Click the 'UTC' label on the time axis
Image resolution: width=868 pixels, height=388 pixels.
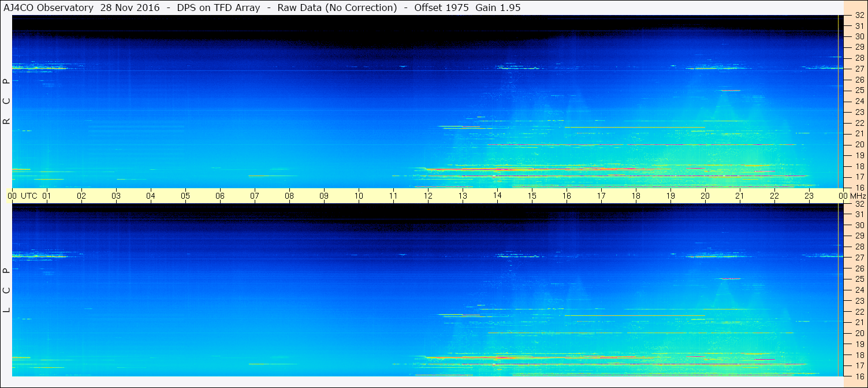click(x=29, y=196)
